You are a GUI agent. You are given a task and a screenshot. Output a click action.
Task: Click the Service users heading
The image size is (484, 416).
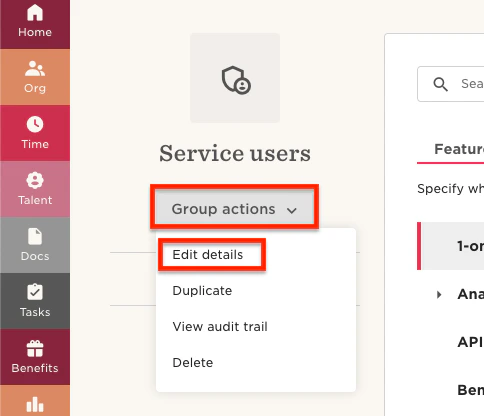click(235, 153)
